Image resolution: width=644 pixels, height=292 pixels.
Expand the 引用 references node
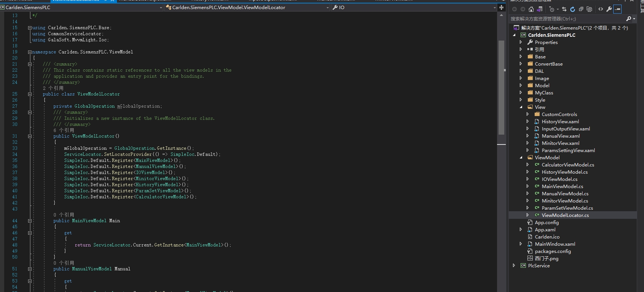pyautogui.click(x=521, y=49)
